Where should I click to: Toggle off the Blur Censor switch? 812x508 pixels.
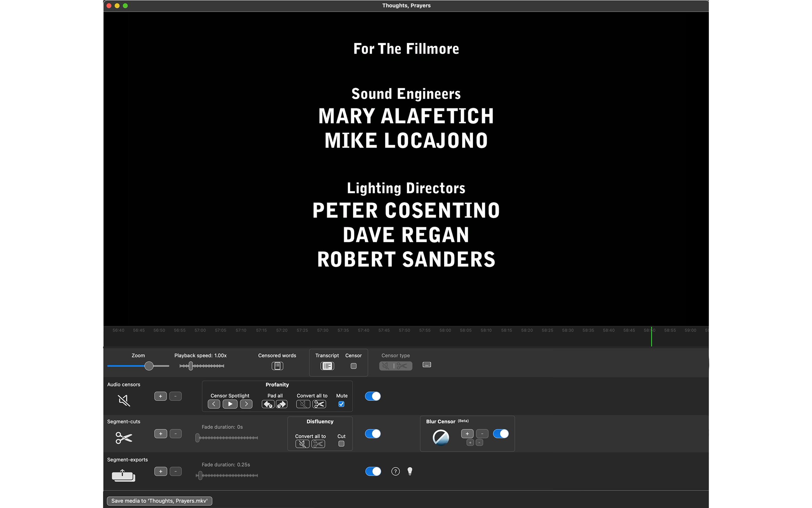[x=501, y=434]
